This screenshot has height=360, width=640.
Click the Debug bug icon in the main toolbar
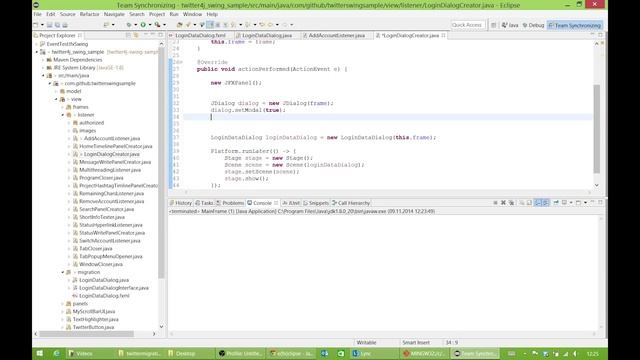pos(129,25)
